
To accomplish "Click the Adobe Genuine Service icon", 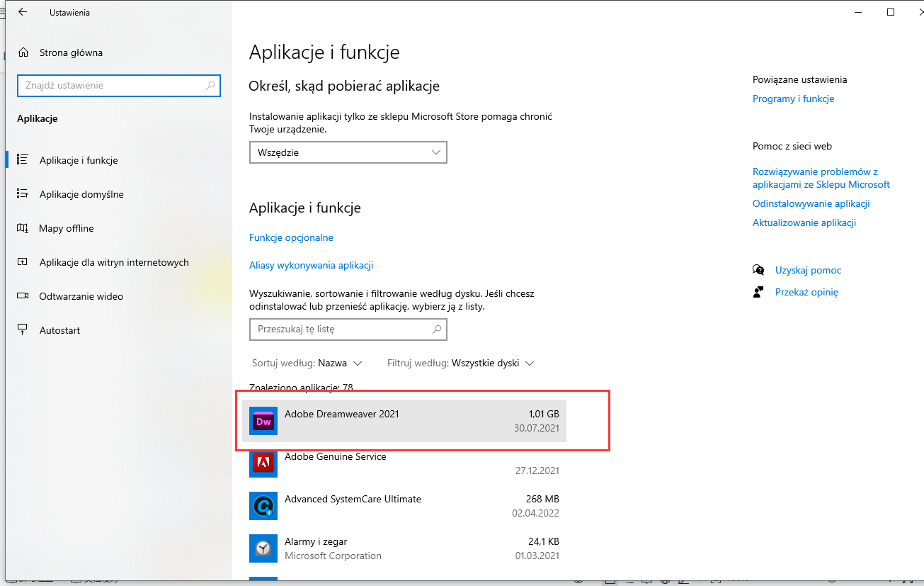I will pos(263,463).
